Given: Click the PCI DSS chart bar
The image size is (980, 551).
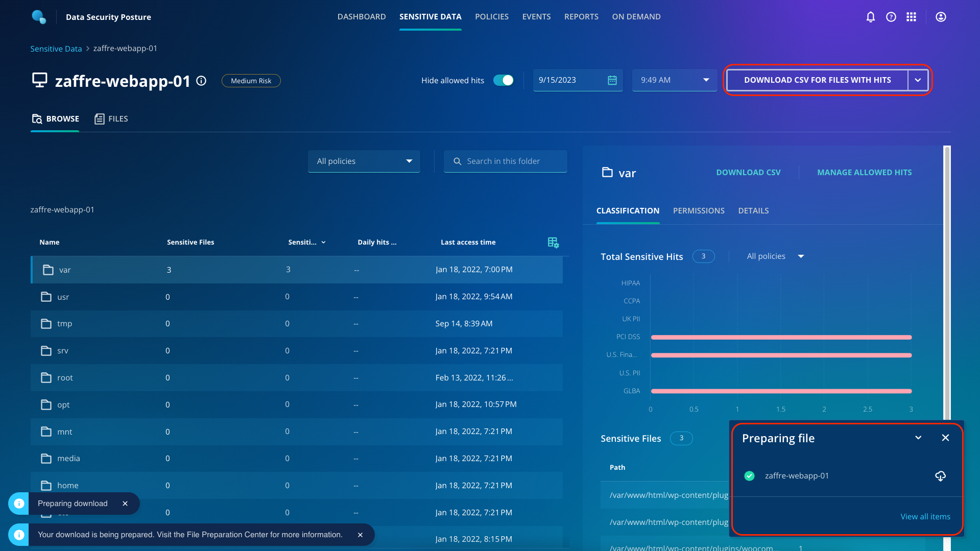Looking at the screenshot, I should coord(781,337).
